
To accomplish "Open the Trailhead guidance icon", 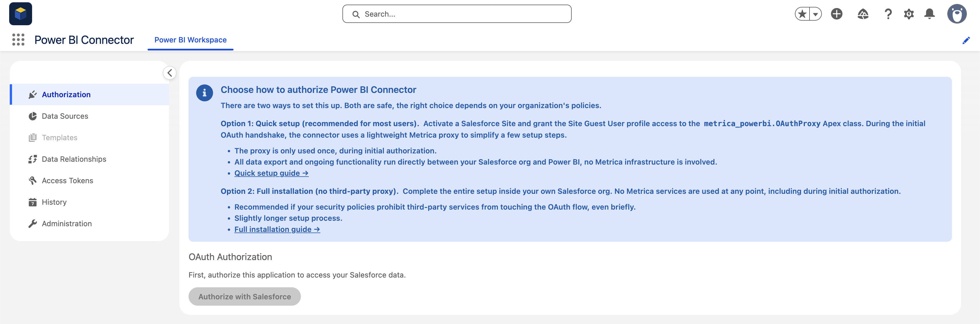I will pyautogui.click(x=863, y=14).
